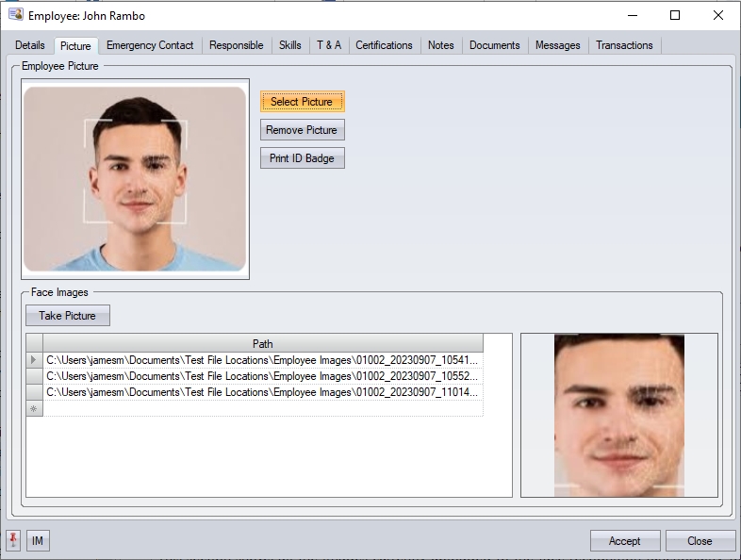Click the Accept button
Viewport: 741px width, 560px height.
tap(624, 541)
